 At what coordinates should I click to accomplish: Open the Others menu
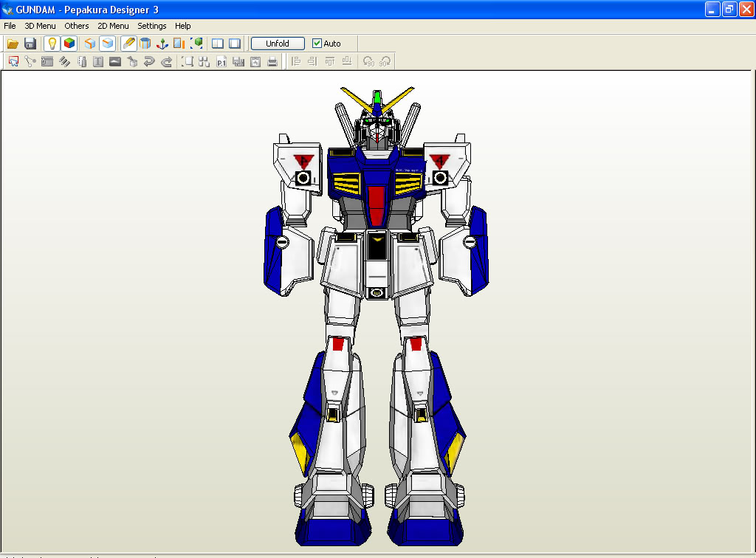click(77, 26)
